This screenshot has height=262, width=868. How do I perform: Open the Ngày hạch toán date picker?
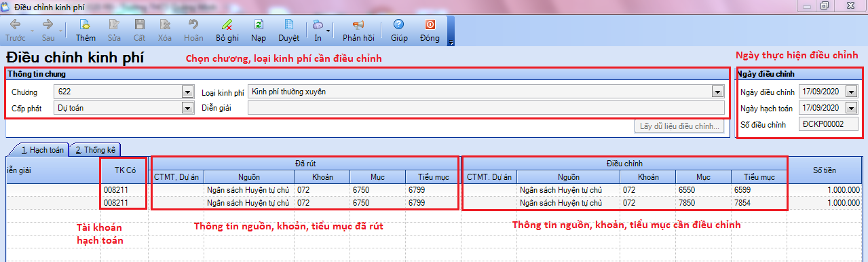(x=851, y=108)
